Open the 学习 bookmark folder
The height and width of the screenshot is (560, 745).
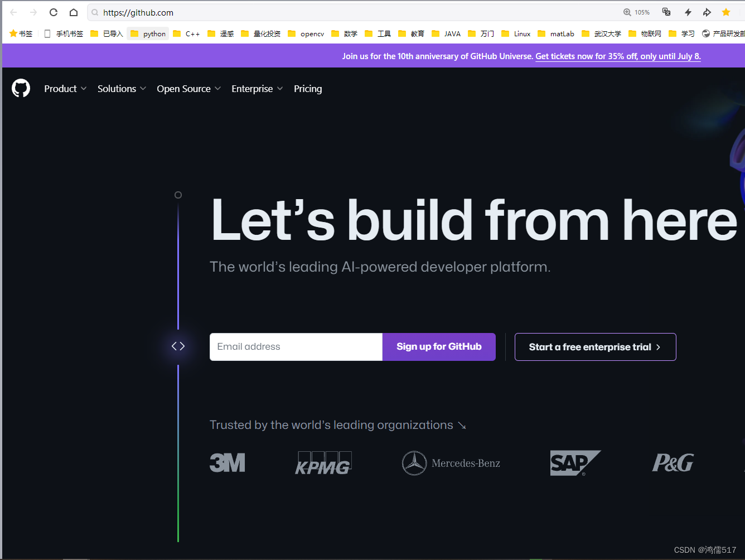681,33
